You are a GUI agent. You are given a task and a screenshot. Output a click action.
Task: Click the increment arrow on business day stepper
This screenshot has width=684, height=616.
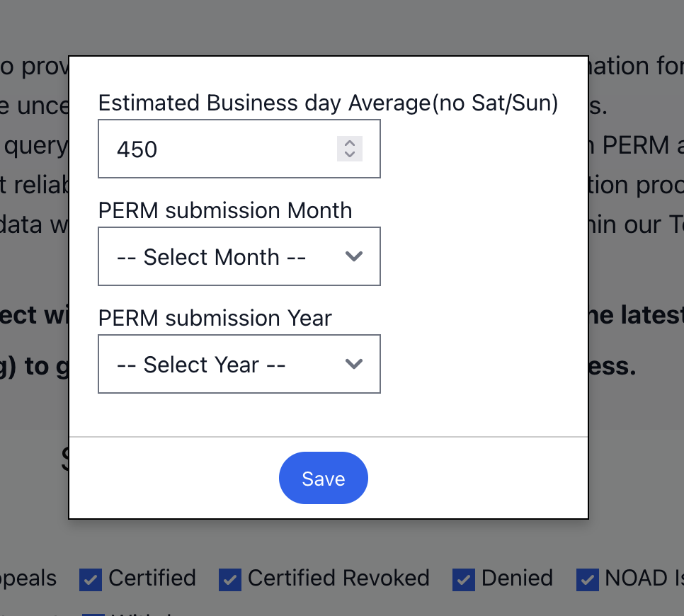(x=349, y=143)
